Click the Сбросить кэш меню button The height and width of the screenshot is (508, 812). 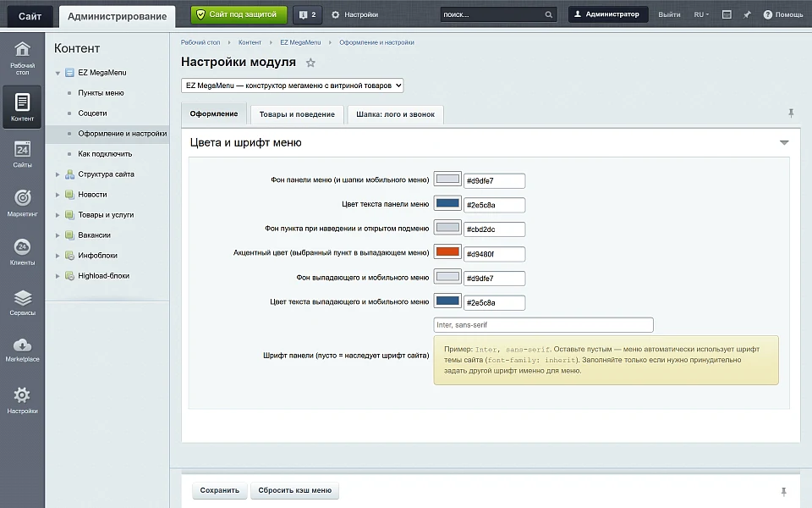pos(294,490)
